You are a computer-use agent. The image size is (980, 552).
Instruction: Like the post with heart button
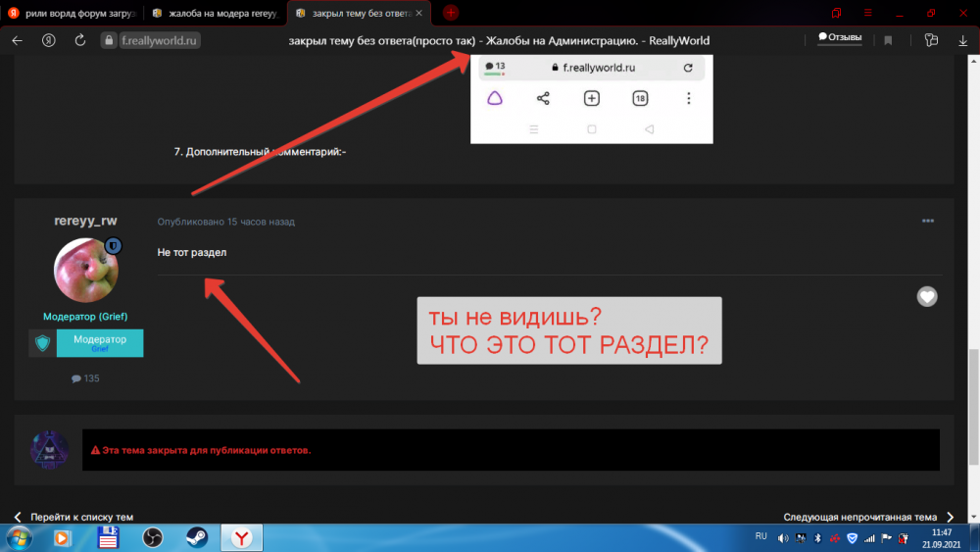(x=927, y=296)
